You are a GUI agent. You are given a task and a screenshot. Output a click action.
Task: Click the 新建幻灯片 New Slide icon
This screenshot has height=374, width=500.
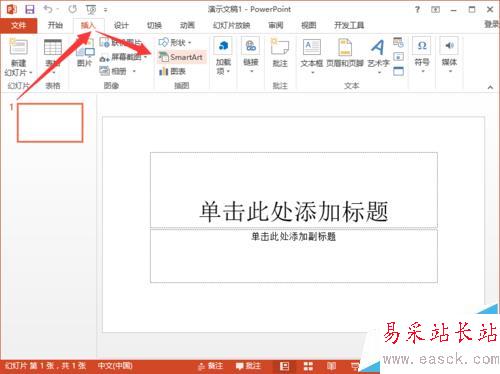click(18, 47)
